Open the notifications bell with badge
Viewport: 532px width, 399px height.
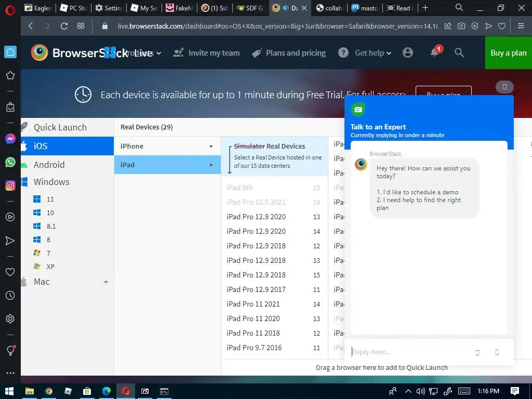click(436, 51)
